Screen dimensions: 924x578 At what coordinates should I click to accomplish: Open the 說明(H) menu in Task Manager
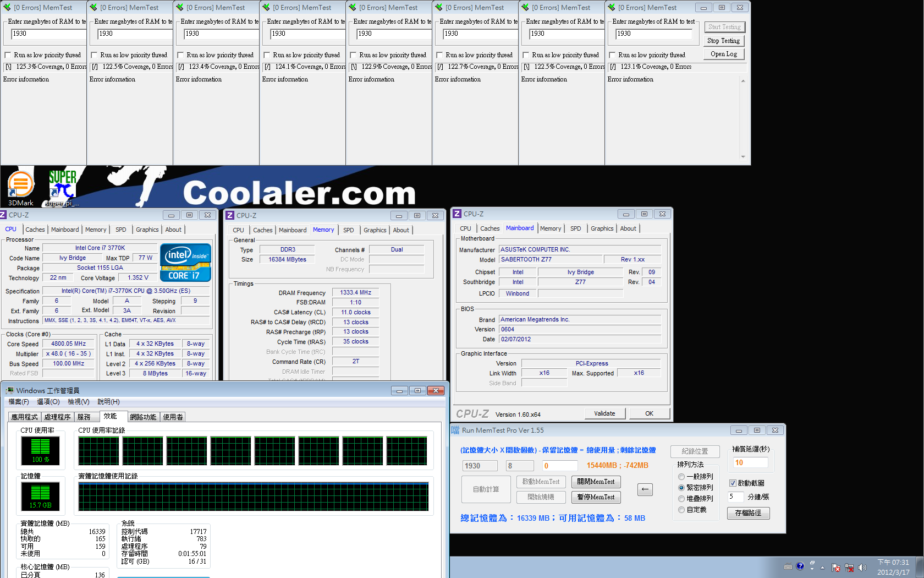pyautogui.click(x=108, y=402)
